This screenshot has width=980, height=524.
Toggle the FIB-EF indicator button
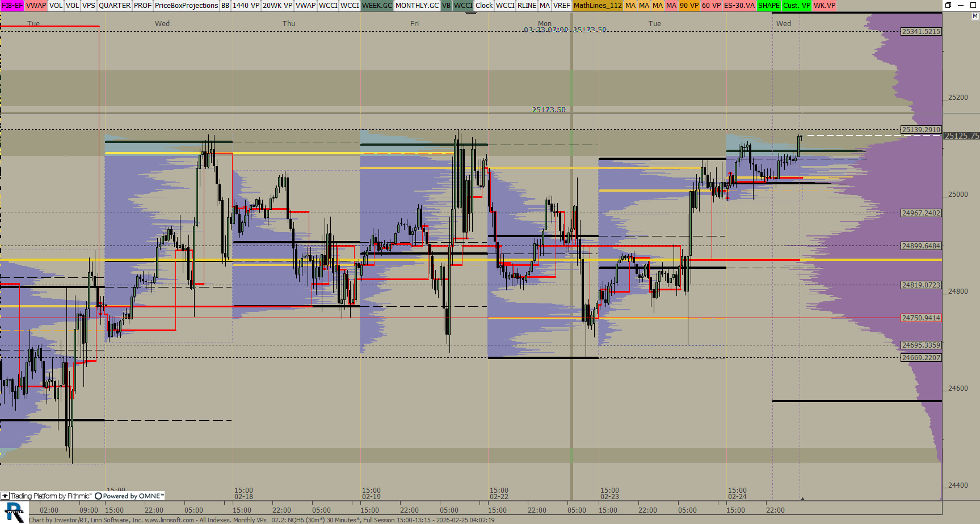coord(12,5)
